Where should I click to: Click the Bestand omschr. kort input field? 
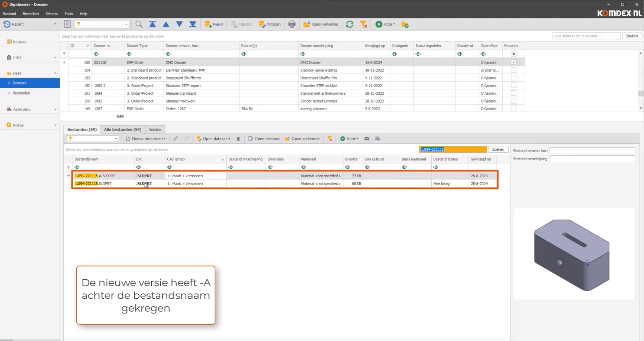(x=592, y=150)
